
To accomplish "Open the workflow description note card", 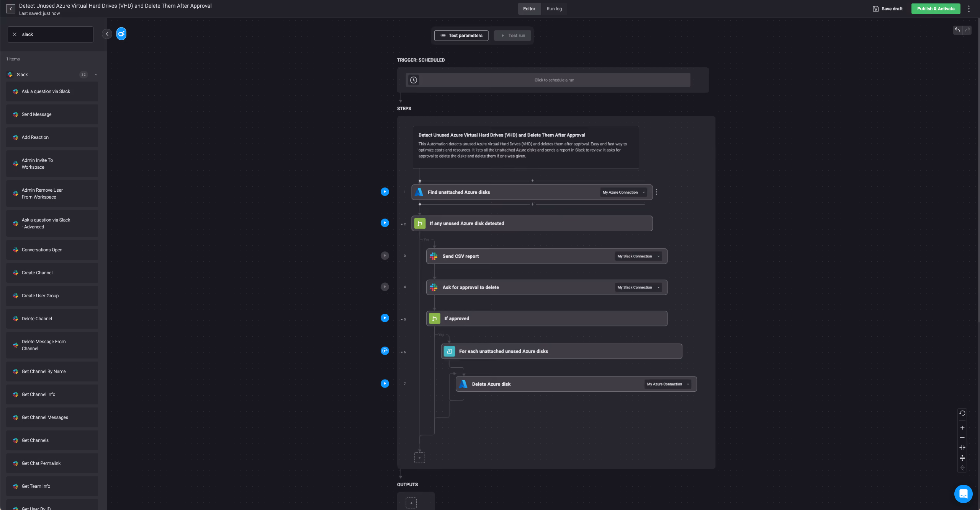I will [x=526, y=147].
